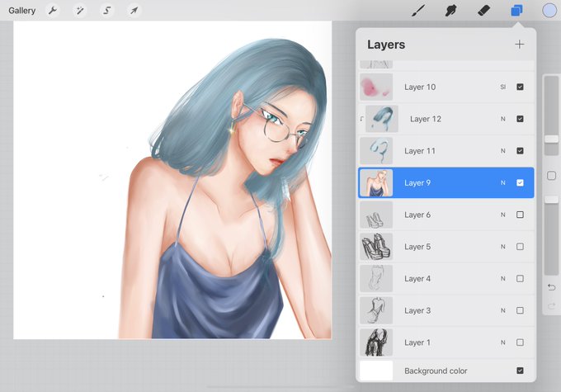
Task: Show Layer 1
Action: pyautogui.click(x=520, y=342)
